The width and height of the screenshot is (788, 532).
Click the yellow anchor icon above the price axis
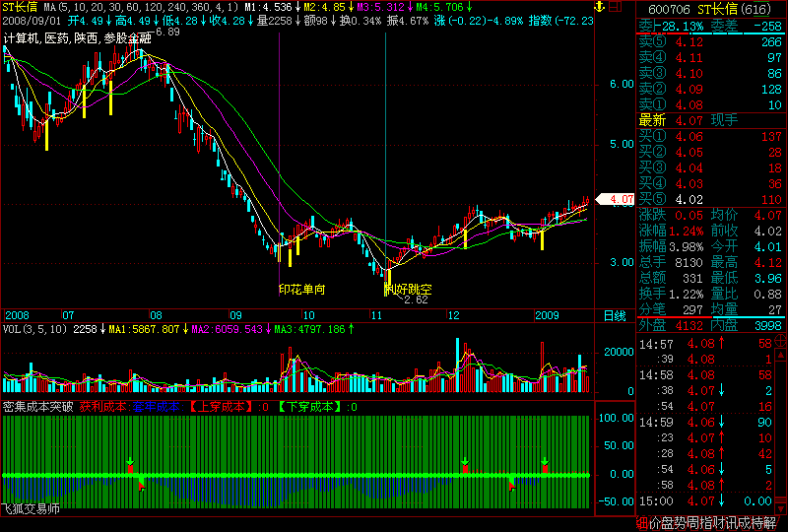pos(599,7)
